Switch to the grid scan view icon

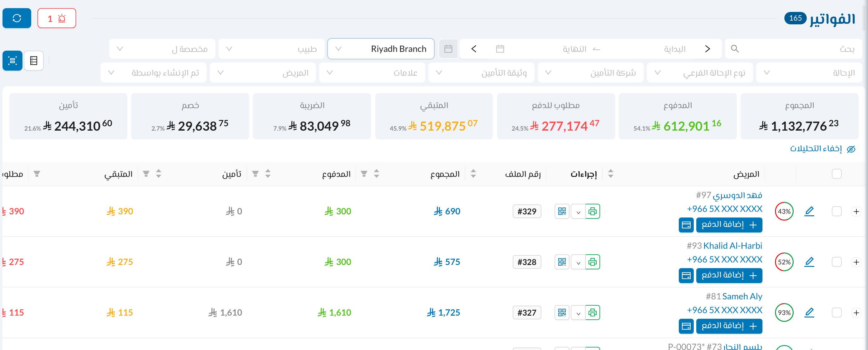(x=12, y=61)
